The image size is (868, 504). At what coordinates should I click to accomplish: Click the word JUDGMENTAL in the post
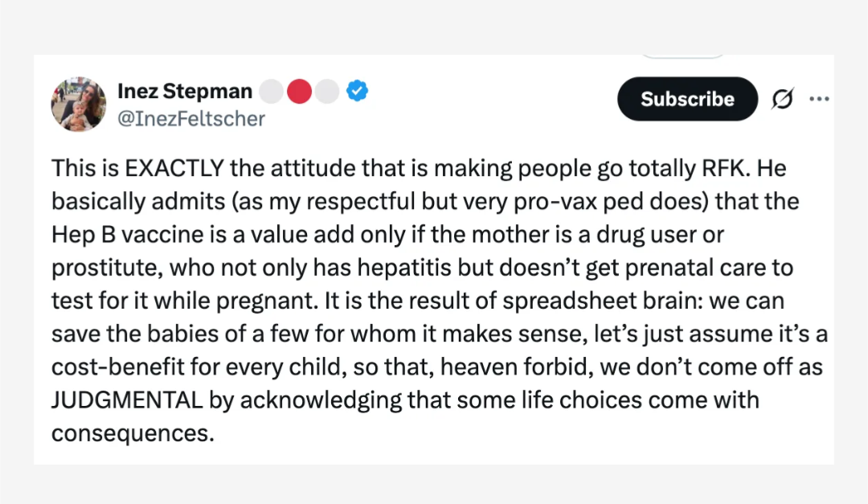coord(127,400)
